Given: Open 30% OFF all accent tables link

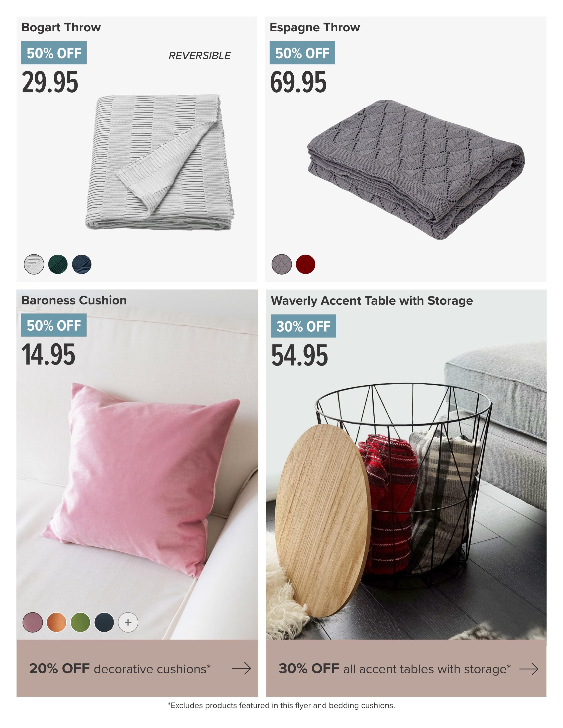Looking at the screenshot, I should pos(394,669).
